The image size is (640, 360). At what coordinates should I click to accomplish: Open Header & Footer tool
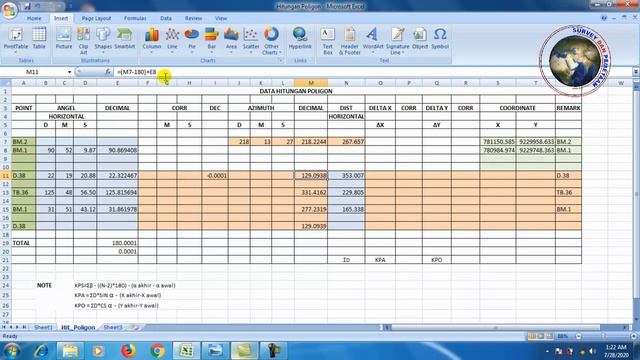pyautogui.click(x=349, y=41)
